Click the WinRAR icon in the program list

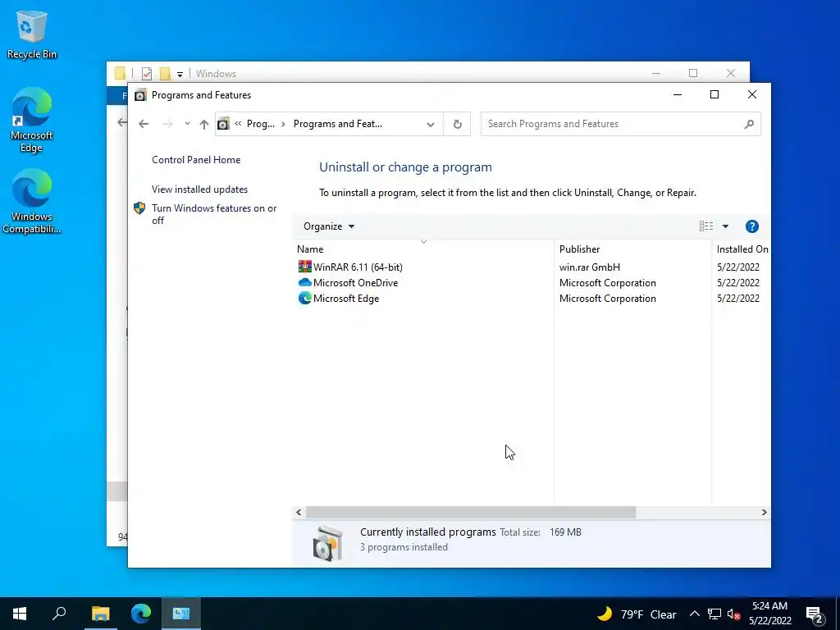tap(305, 267)
